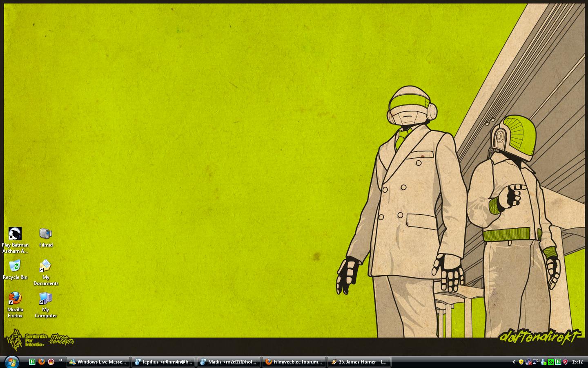Viewport: 588px width, 368px height.
Task: Expand the Quick Launch overflow chevron
Action: [x=61, y=360]
